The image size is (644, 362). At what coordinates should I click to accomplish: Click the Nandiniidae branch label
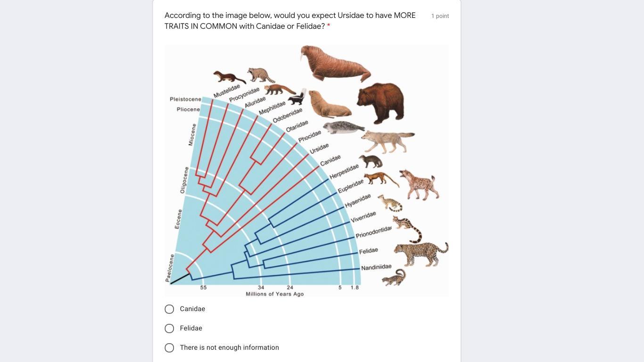[376, 267]
